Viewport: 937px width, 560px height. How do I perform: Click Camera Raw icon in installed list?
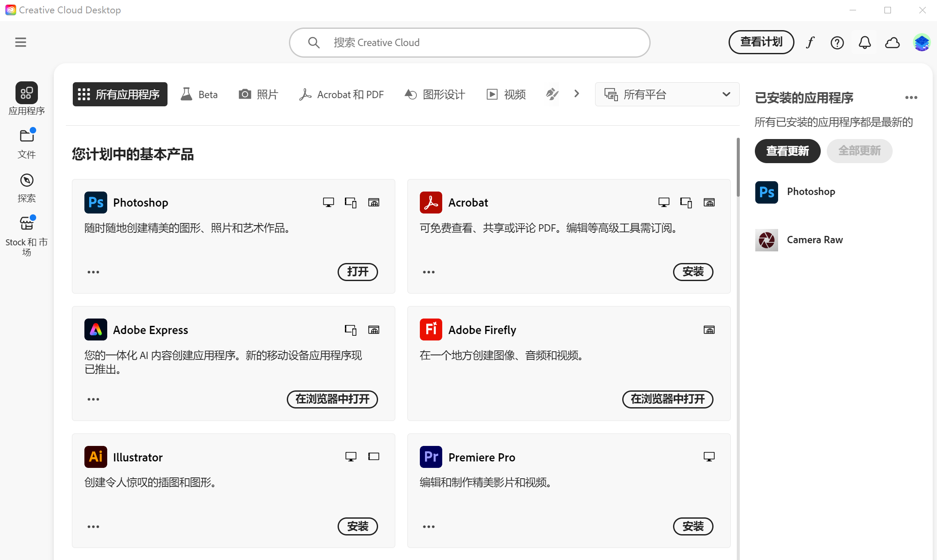(766, 240)
